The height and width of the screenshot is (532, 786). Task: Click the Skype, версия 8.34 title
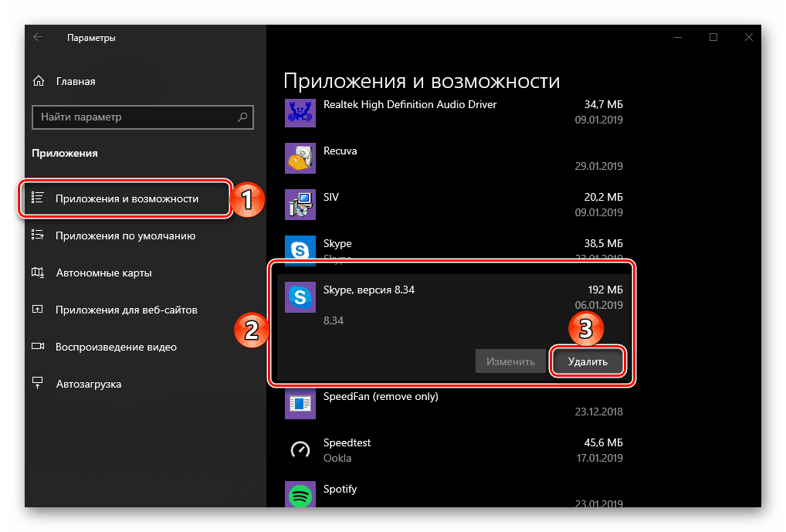coord(369,290)
